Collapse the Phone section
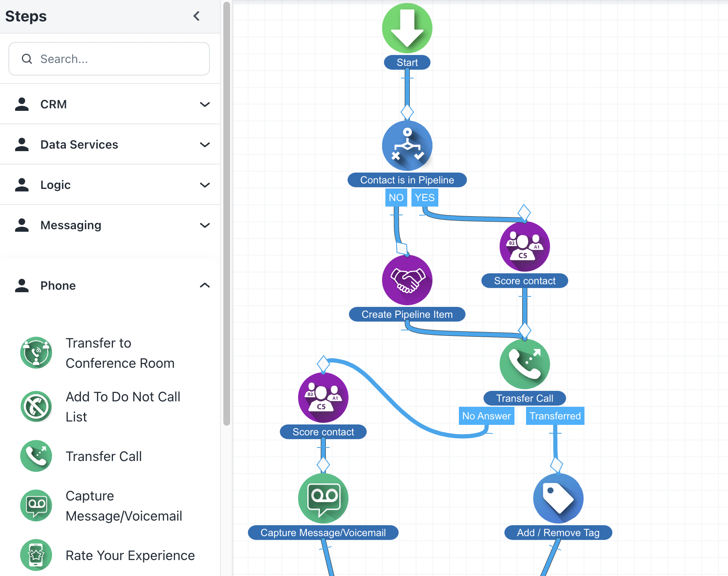728x576 pixels. (204, 285)
